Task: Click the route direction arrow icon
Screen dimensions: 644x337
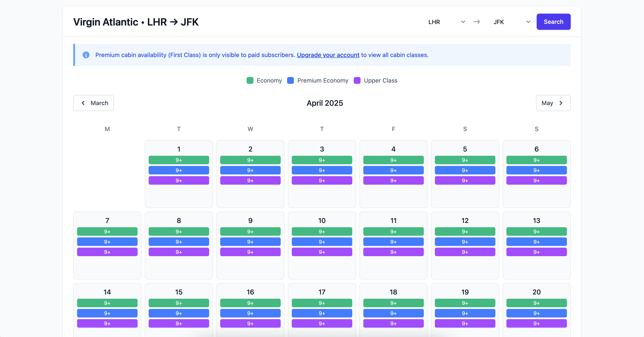Action: coord(476,22)
